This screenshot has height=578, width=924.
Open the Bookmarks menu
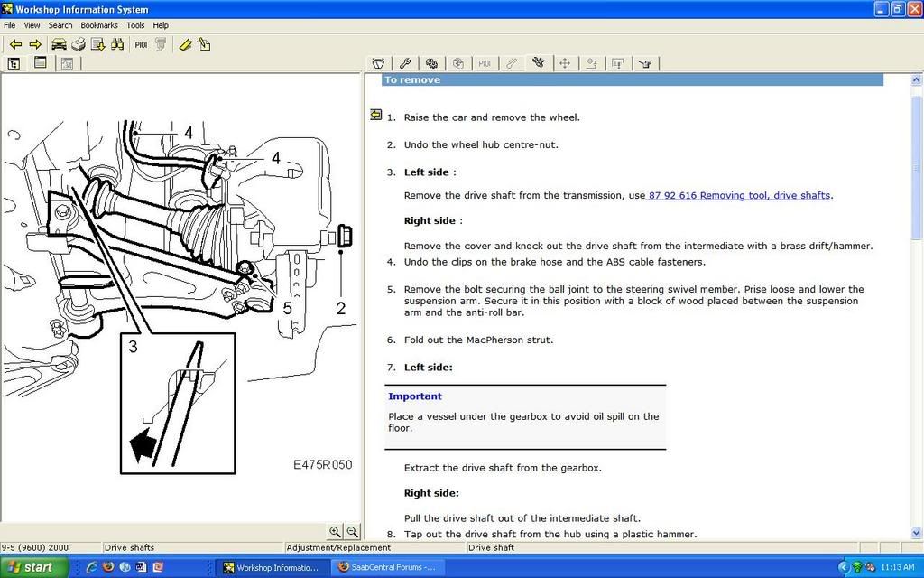tap(98, 24)
